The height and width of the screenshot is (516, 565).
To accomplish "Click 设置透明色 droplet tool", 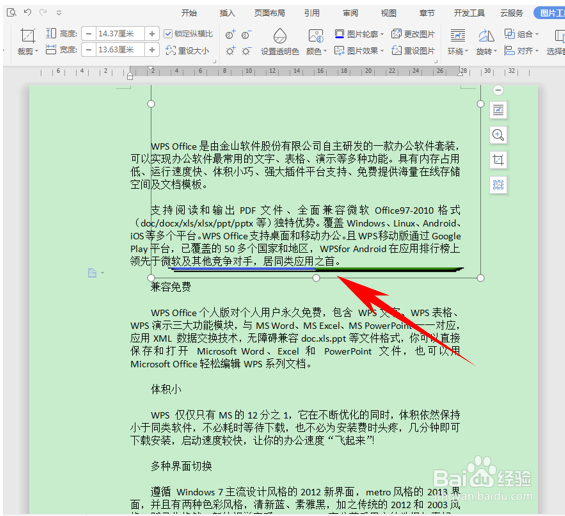I will 280,41.
